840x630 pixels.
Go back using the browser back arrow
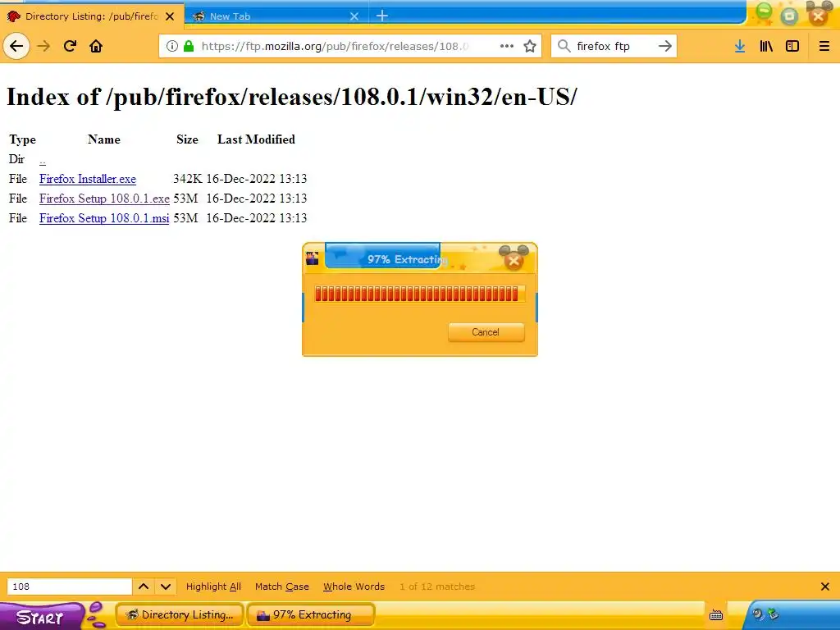pyautogui.click(x=16, y=46)
